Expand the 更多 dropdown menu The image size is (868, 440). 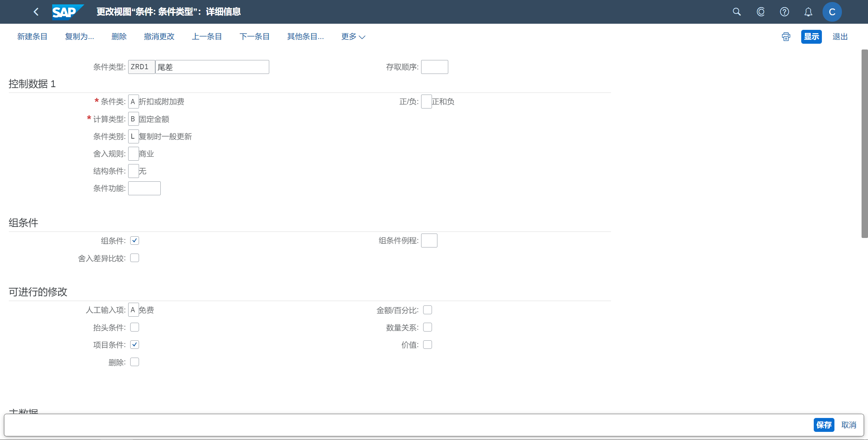353,37
